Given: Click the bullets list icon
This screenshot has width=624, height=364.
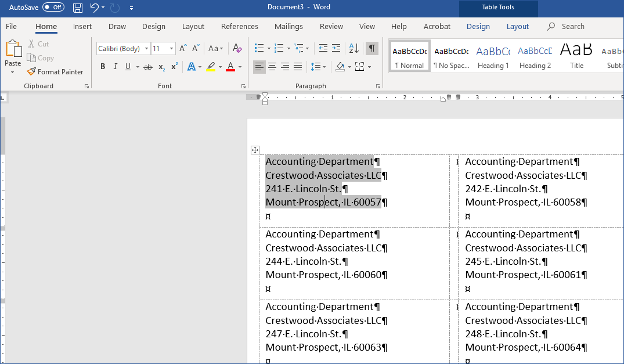Looking at the screenshot, I should (x=259, y=49).
